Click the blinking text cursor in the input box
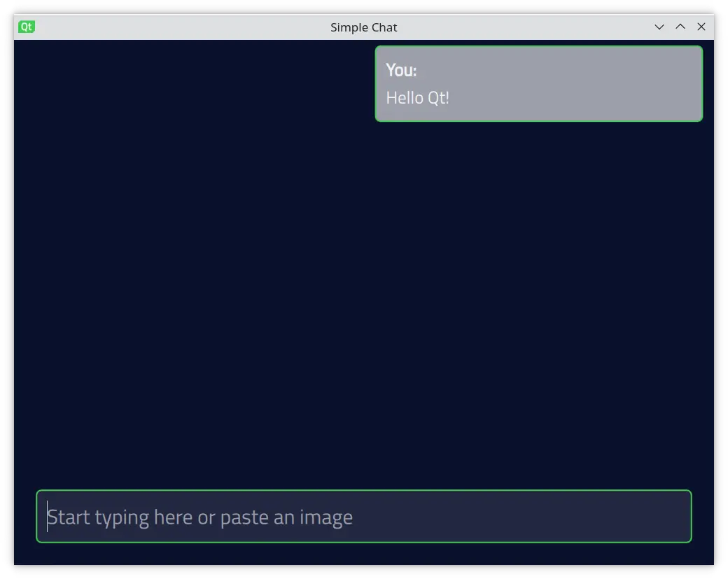 tap(48, 517)
